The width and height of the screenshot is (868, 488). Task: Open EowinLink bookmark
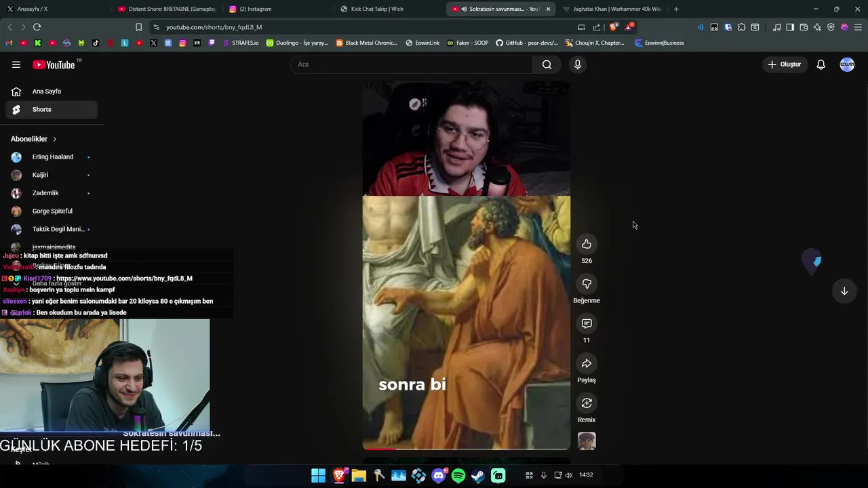click(x=422, y=43)
